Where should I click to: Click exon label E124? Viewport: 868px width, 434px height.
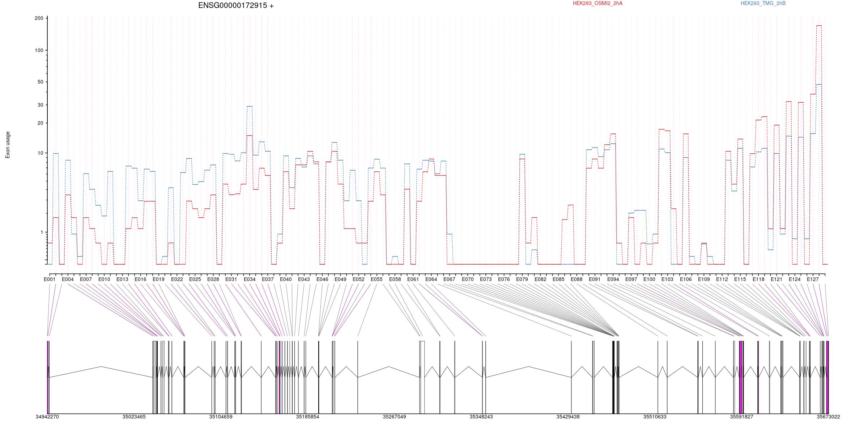tap(795, 279)
